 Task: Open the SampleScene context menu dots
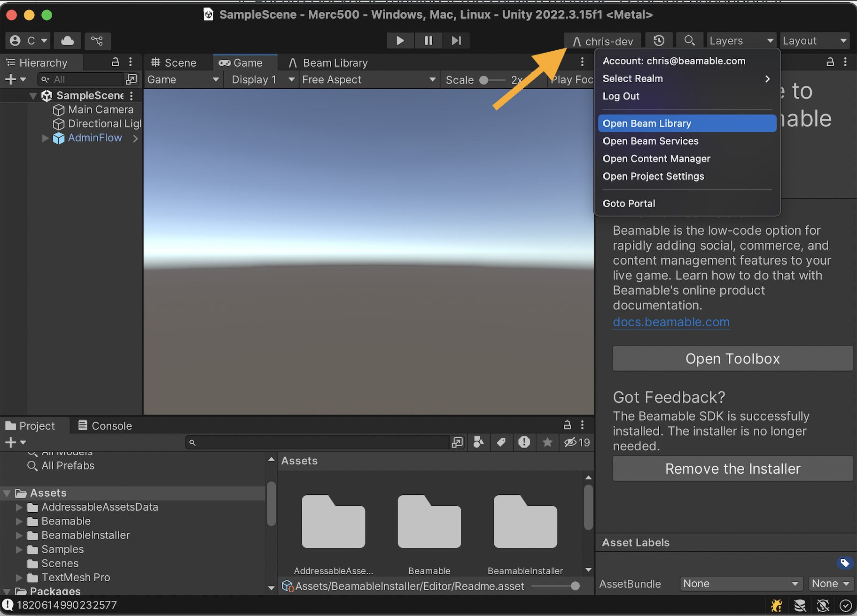click(x=132, y=96)
